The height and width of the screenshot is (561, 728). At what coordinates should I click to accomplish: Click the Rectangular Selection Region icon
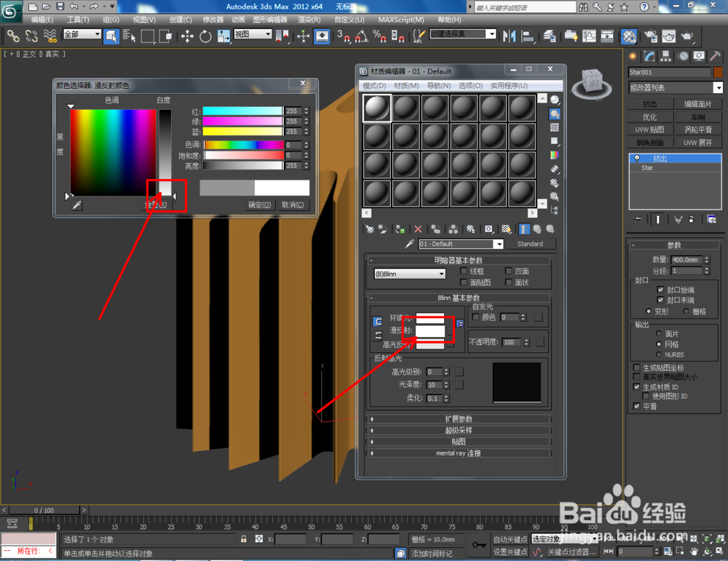[x=148, y=36]
